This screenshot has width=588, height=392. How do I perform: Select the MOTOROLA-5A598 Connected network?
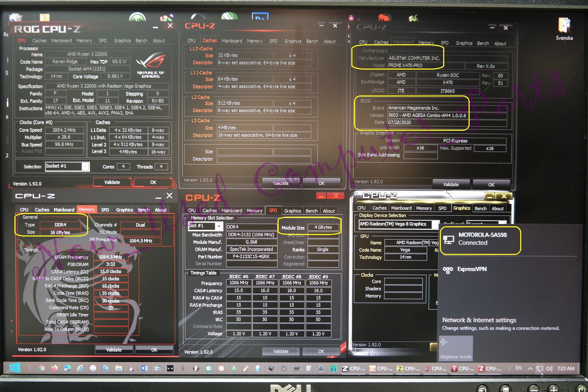point(480,240)
